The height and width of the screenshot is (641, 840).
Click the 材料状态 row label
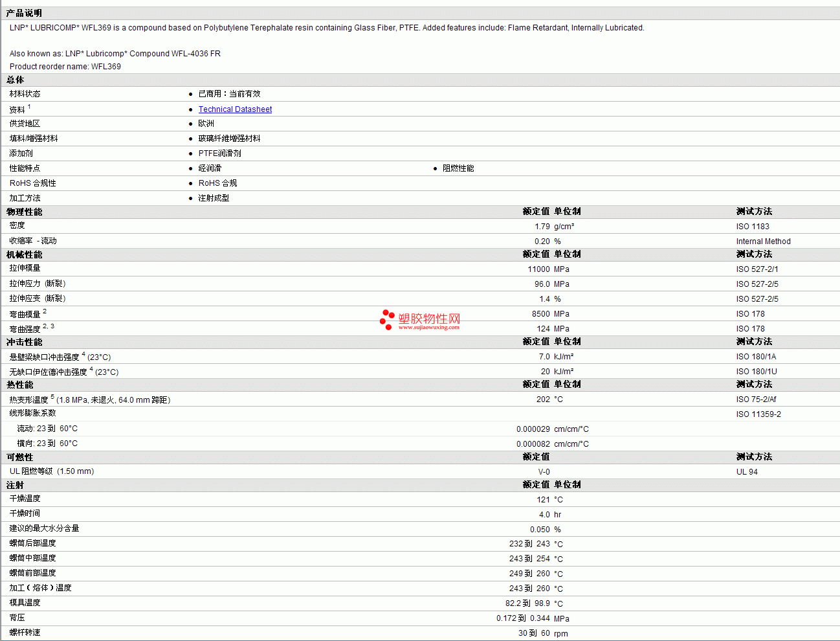click(x=25, y=94)
